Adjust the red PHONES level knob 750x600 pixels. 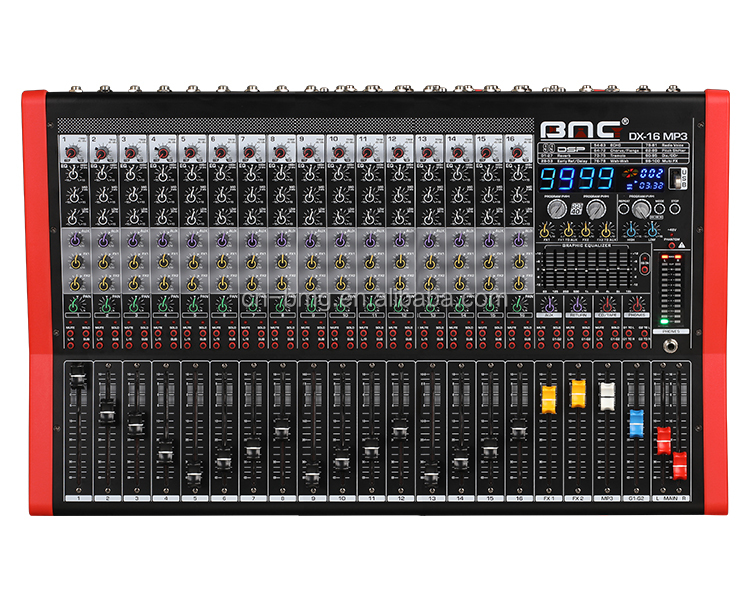pos(637,304)
